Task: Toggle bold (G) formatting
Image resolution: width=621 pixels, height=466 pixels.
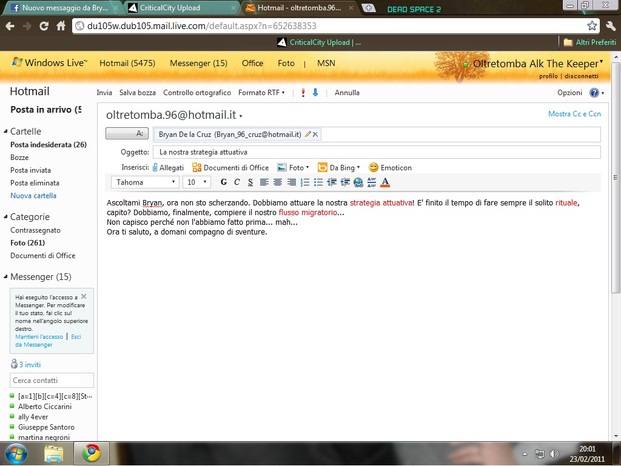Action: click(x=224, y=182)
